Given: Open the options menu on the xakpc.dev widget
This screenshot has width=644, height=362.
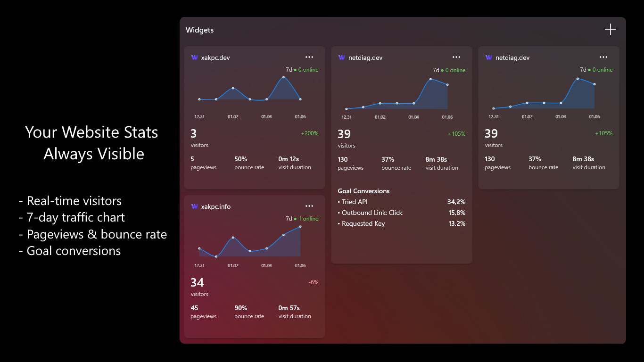Looking at the screenshot, I should [x=309, y=57].
